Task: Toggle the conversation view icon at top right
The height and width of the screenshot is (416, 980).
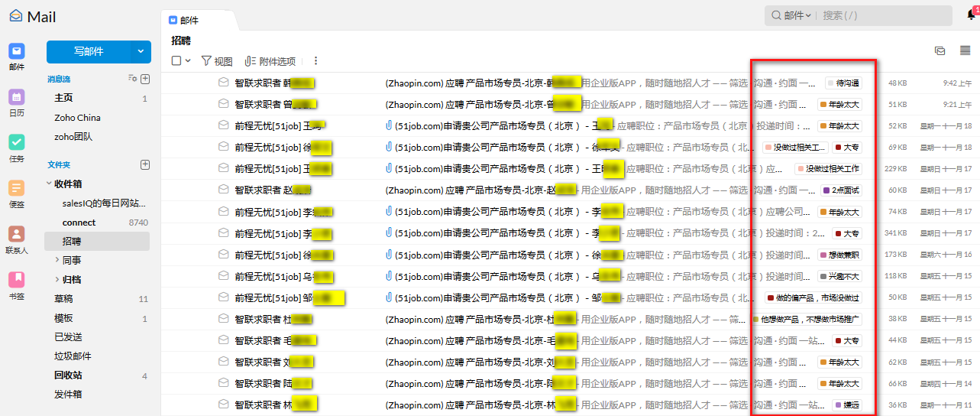Action: (940, 50)
